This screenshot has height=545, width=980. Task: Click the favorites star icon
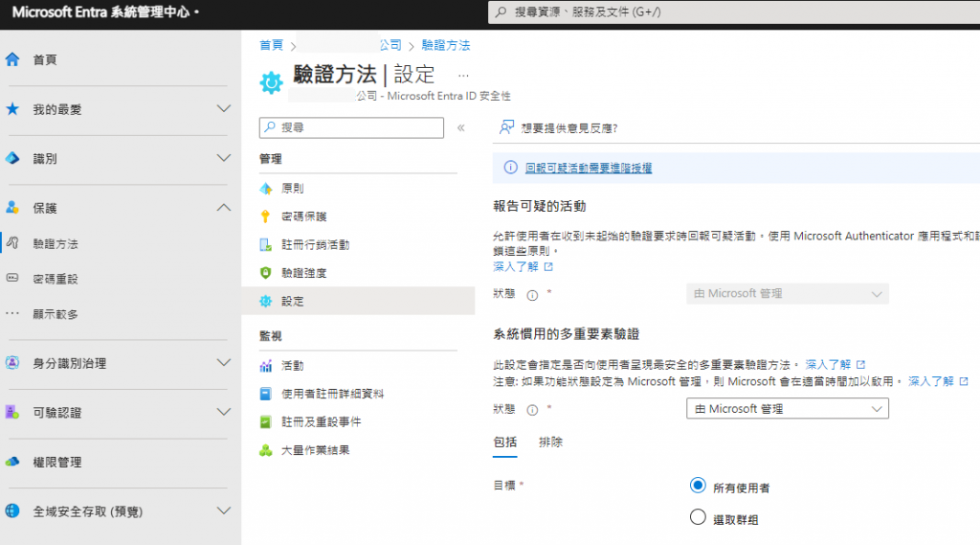(12, 109)
